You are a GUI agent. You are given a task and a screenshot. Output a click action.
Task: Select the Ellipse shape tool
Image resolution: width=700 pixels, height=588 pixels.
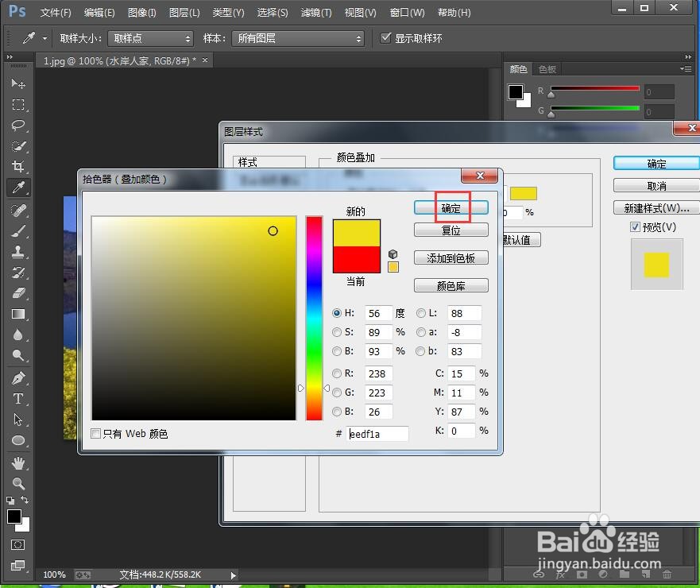coord(17,440)
